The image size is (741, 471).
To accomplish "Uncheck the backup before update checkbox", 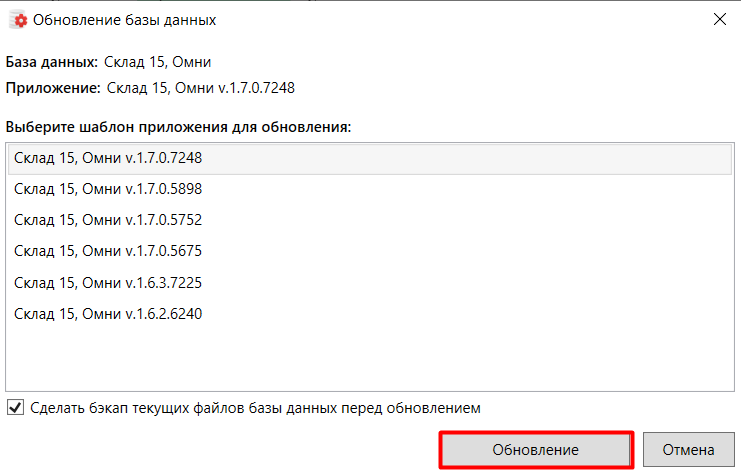I will point(15,408).
